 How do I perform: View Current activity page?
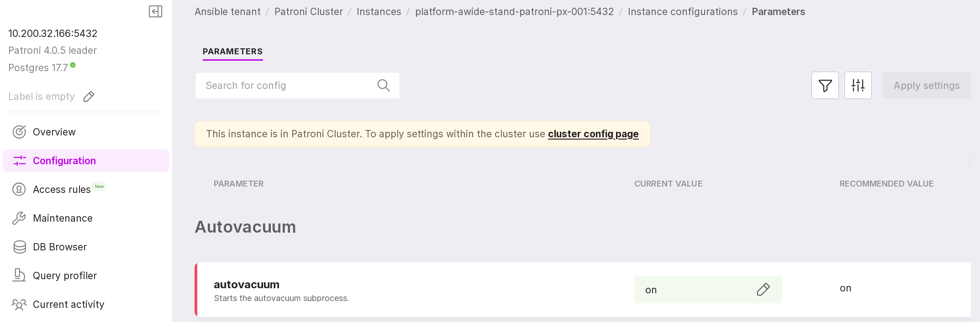click(x=68, y=305)
